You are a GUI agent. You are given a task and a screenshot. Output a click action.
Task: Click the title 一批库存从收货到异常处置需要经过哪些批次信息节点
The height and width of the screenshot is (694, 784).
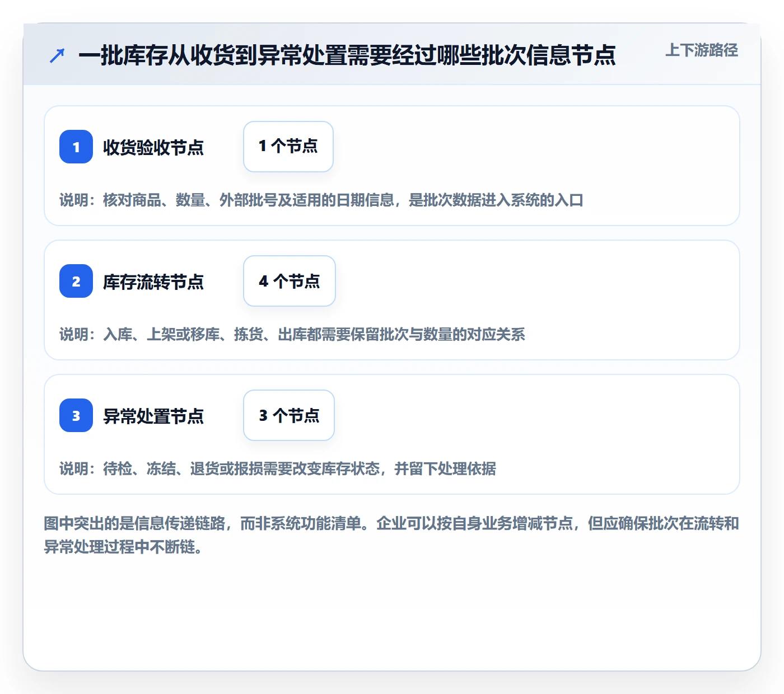tap(347, 55)
